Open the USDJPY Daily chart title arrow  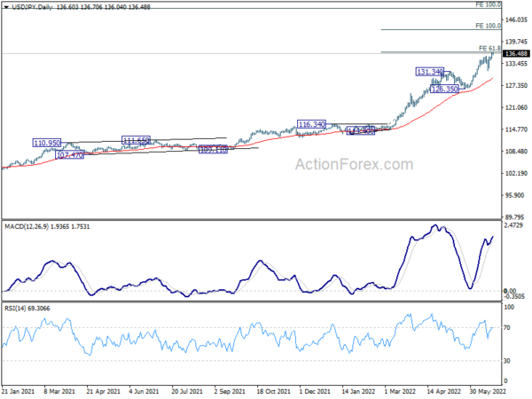coord(6,7)
